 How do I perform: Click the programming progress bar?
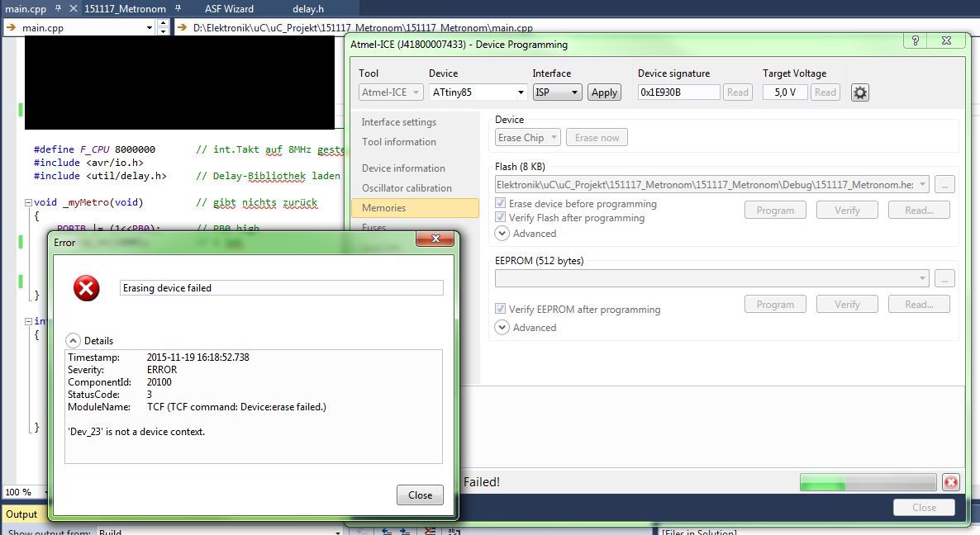(x=868, y=482)
